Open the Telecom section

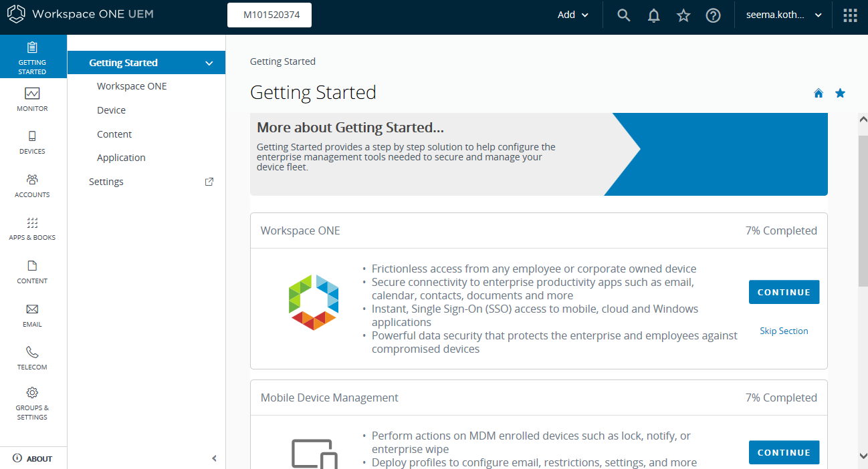click(x=32, y=357)
